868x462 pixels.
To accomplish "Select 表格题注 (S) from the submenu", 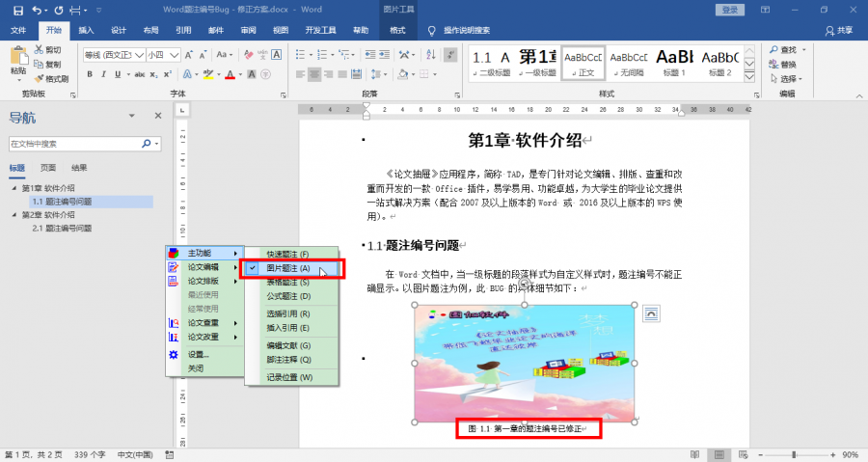I will (x=287, y=283).
